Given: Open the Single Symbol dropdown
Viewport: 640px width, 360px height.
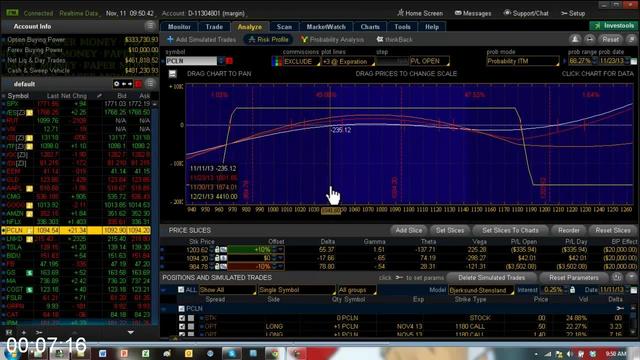Looking at the screenshot, I should (297, 290).
